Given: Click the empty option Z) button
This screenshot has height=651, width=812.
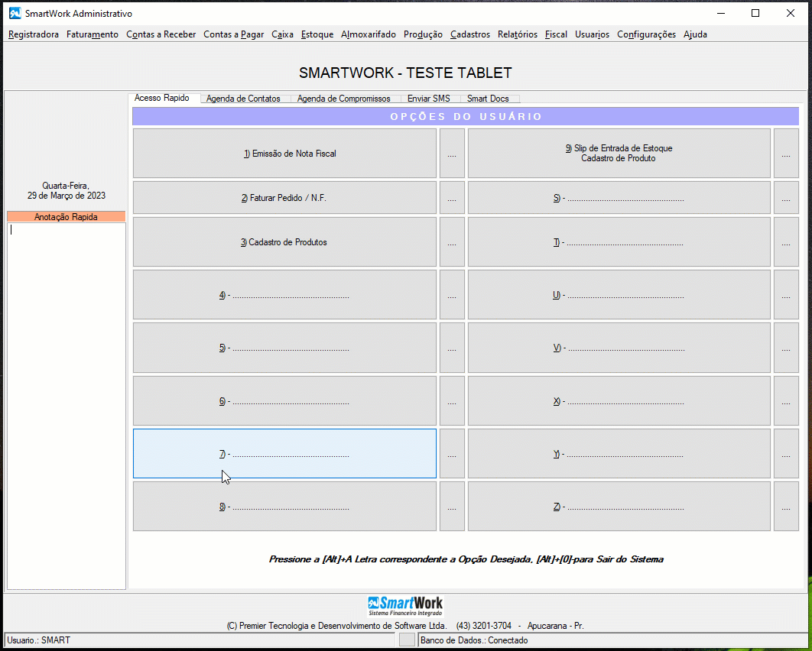Looking at the screenshot, I should 619,506.
